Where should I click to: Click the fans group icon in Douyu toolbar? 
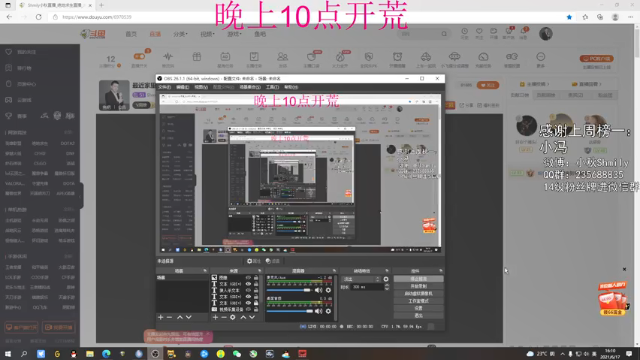(x=282, y=57)
